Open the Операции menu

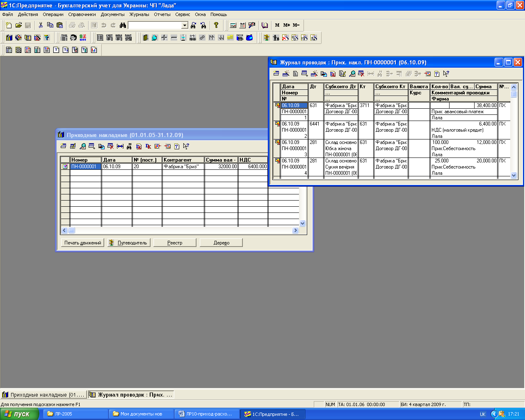point(53,14)
